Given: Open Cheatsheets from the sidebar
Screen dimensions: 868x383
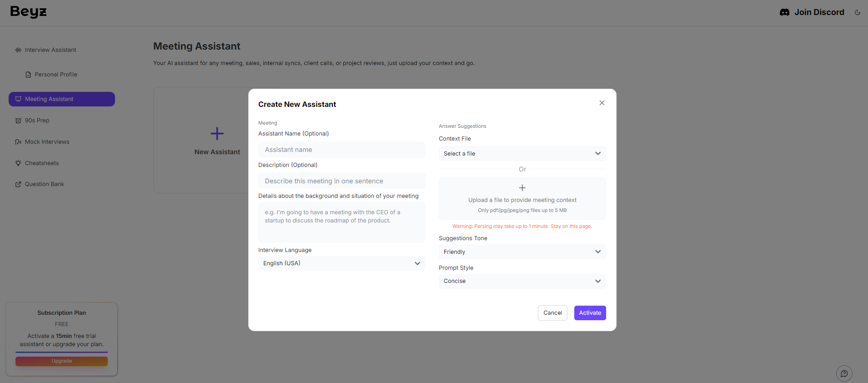Looking at the screenshot, I should [x=41, y=163].
